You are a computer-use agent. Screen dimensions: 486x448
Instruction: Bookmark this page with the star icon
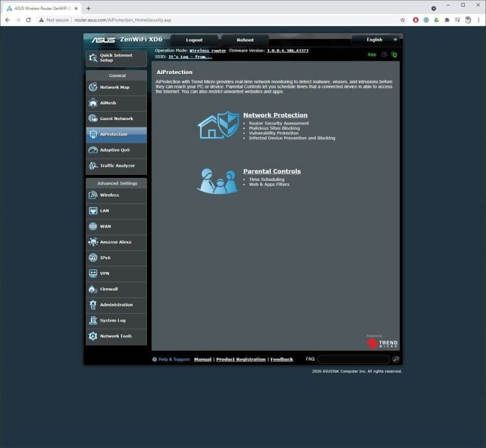403,20
